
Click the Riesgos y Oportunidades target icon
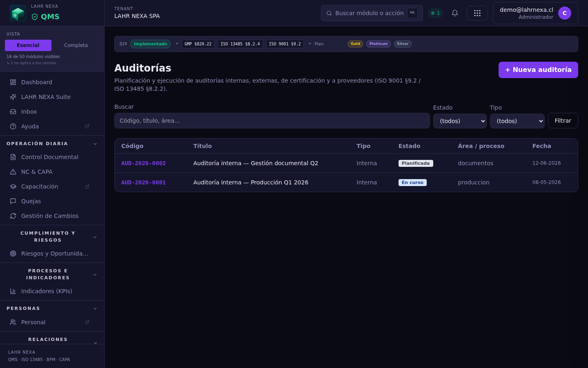point(13,254)
